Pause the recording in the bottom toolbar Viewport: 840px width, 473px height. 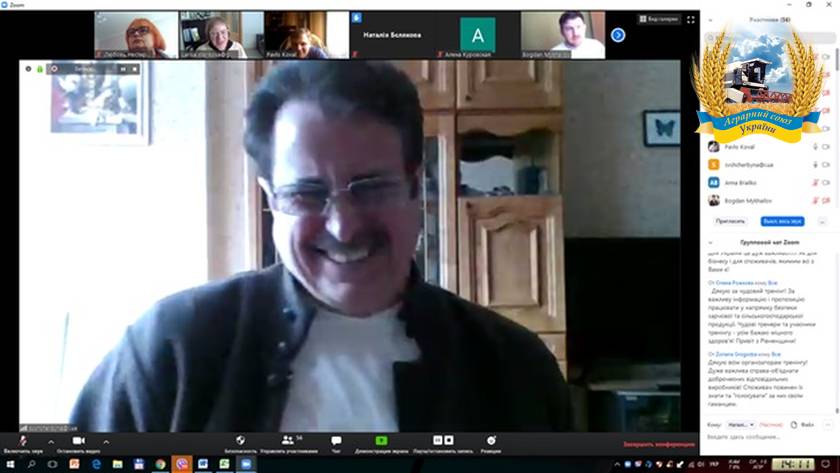tap(438, 440)
